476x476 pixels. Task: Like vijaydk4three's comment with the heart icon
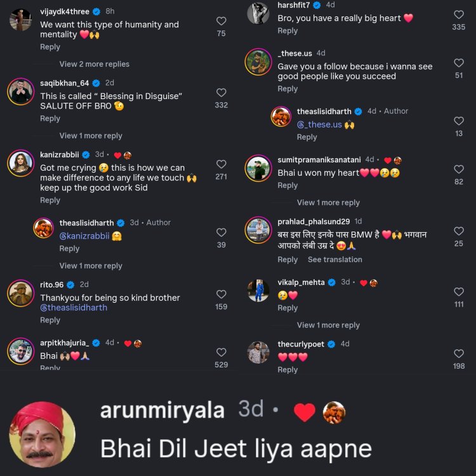(x=221, y=21)
